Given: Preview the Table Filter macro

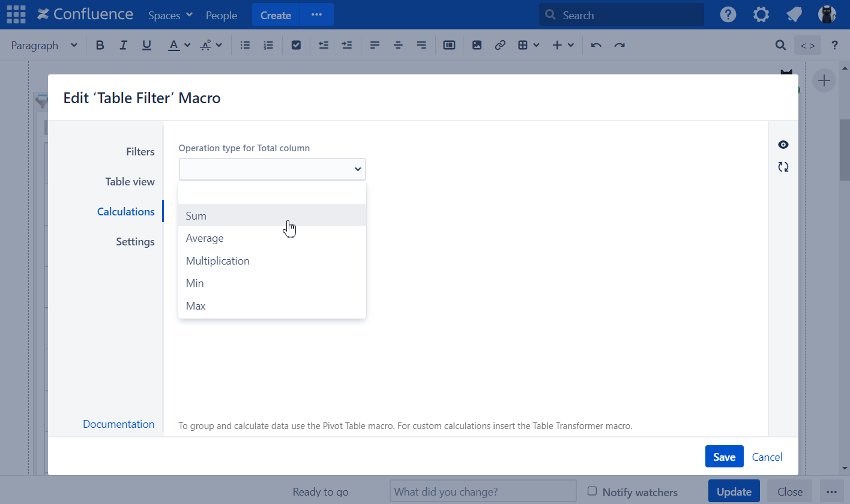Looking at the screenshot, I should (783, 145).
